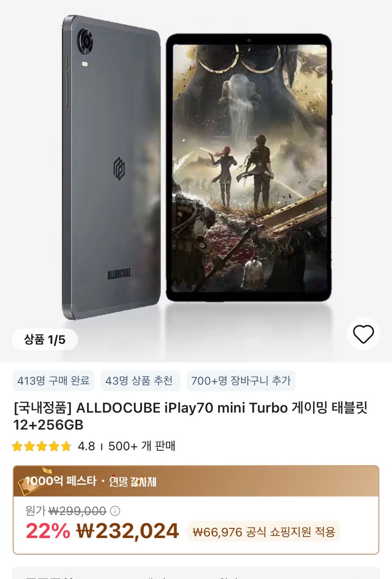Tap the tablet front screen product image

[249, 168]
